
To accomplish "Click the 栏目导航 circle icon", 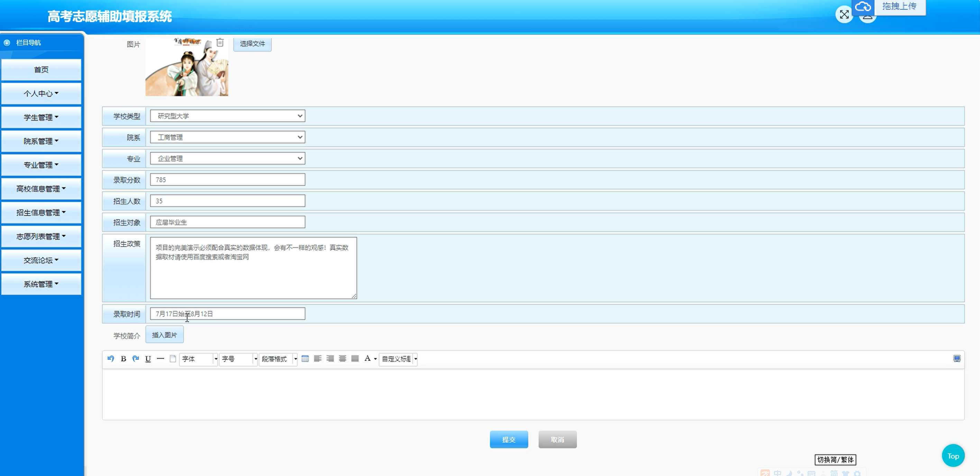I will (7, 43).
